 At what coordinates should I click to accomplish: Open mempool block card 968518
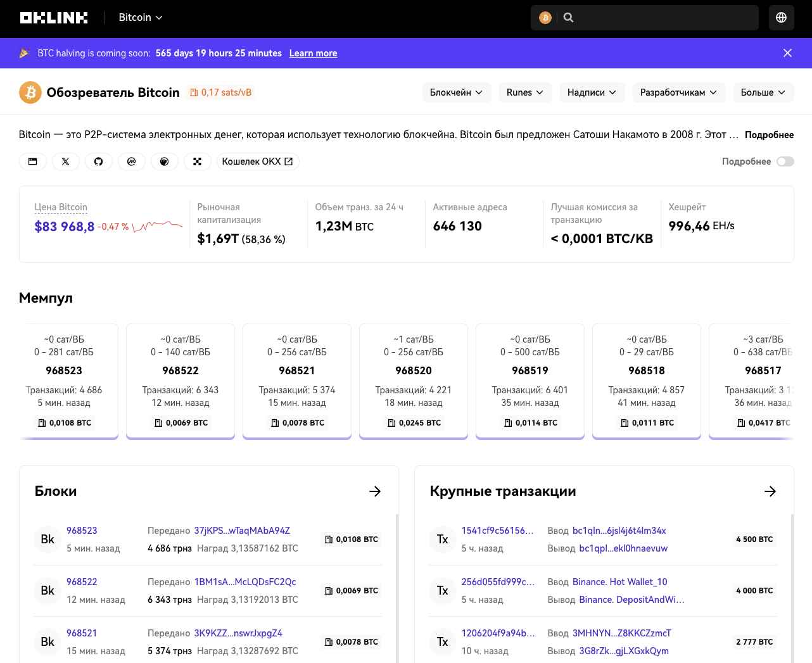click(647, 381)
